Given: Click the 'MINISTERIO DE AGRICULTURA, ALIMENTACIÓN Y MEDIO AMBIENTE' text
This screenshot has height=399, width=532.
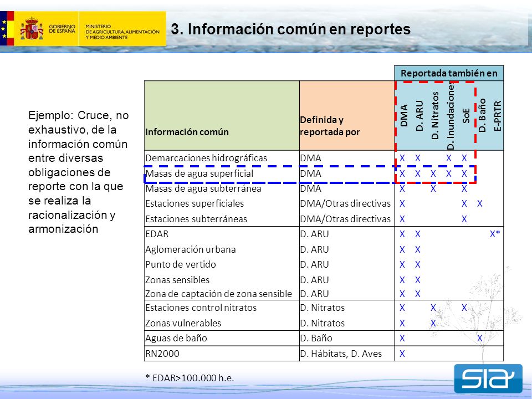Looking at the screenshot, I should pos(122,32).
